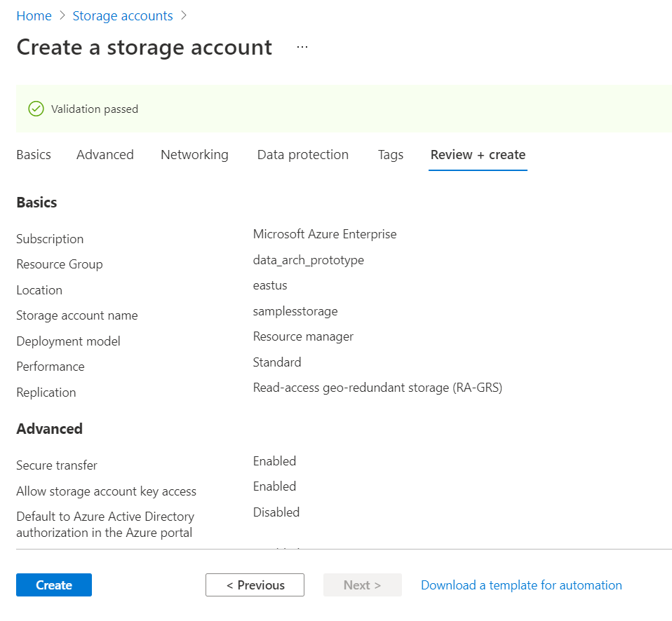The height and width of the screenshot is (621, 672).
Task: Click the Previous button
Action: pyautogui.click(x=255, y=585)
